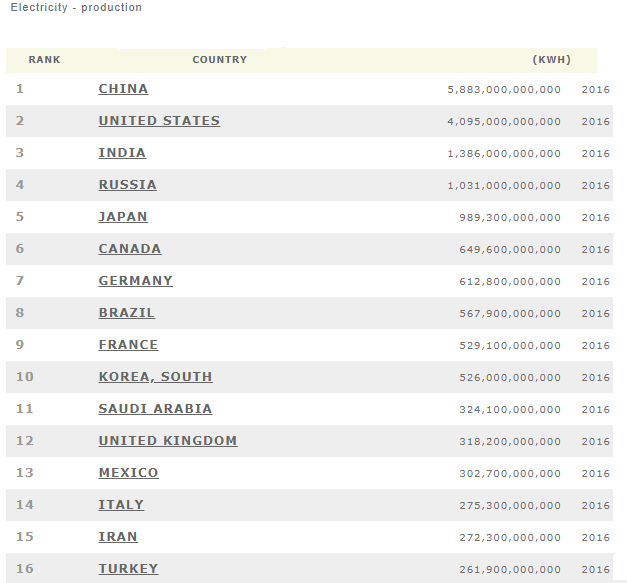Click China's 5,883,000,000,000 value
627x583 pixels.
504,90
